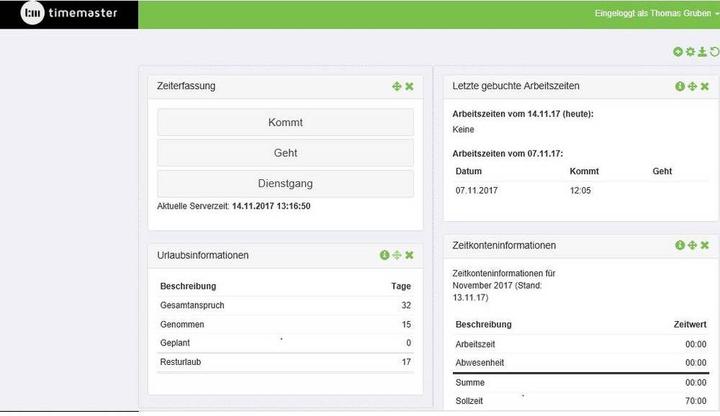The height and width of the screenshot is (416, 720).
Task: Click the Summe row label
Action: 470,382
